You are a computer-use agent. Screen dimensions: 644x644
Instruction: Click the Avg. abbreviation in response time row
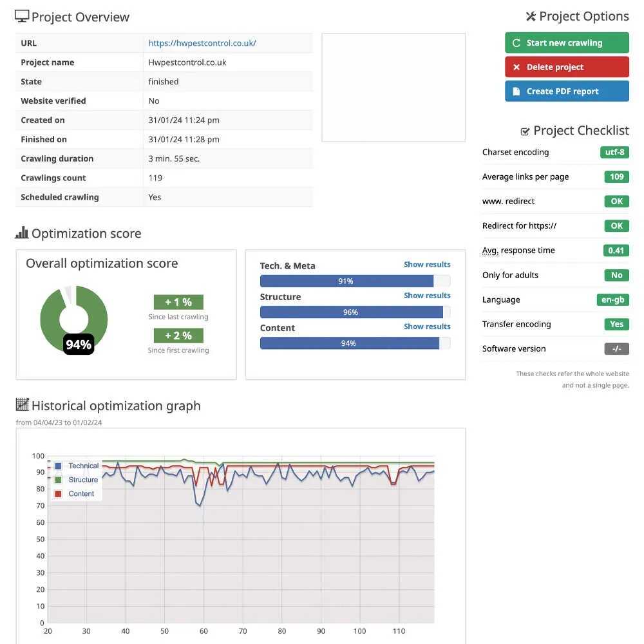click(490, 251)
